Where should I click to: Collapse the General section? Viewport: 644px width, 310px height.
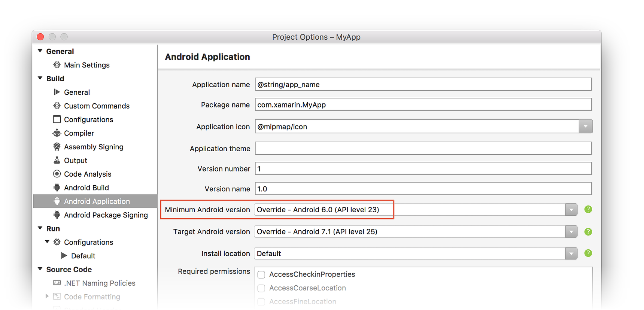[40, 51]
